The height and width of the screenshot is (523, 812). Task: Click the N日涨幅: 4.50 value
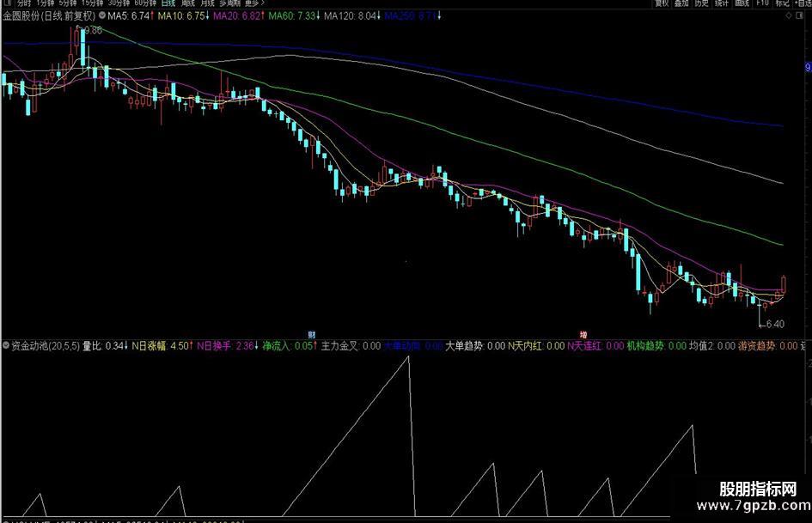point(162,345)
